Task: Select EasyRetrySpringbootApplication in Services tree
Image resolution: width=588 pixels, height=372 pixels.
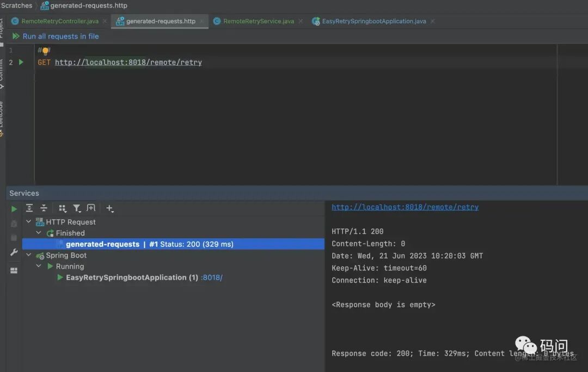Action: point(132,277)
